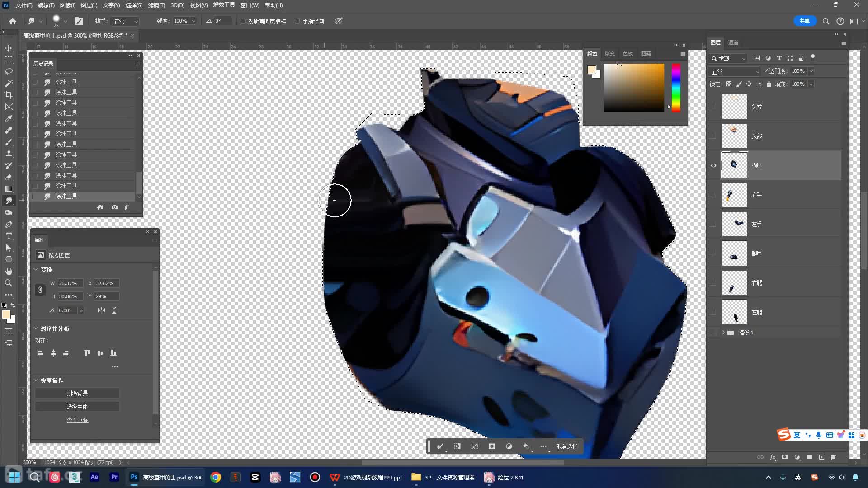
Task: Select the Clone Stamp tool
Action: (9, 154)
